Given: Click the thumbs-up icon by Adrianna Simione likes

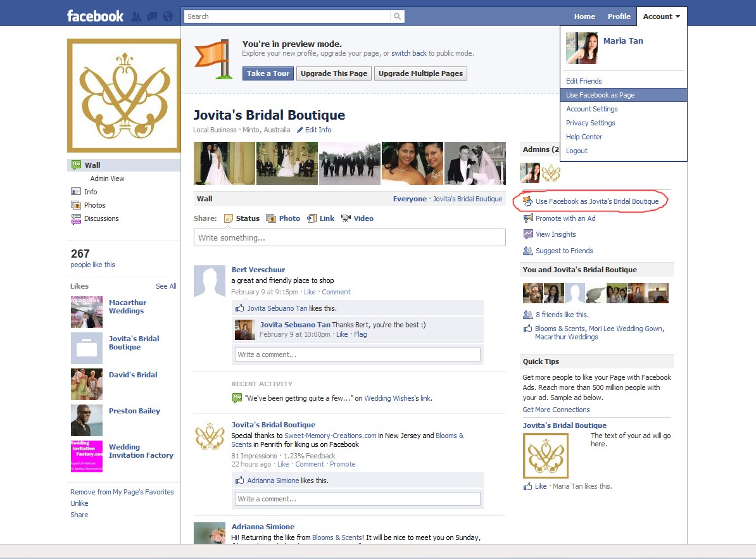Looking at the screenshot, I should coord(239,480).
